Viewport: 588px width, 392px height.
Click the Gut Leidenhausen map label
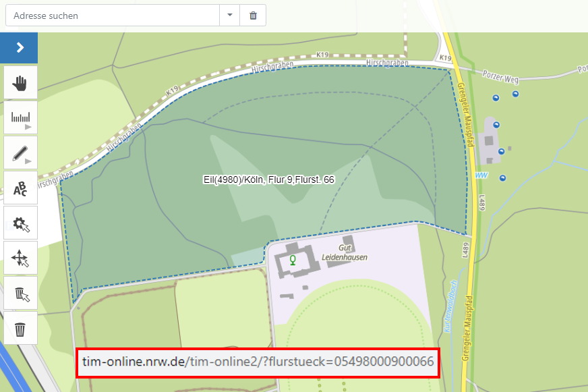click(345, 252)
